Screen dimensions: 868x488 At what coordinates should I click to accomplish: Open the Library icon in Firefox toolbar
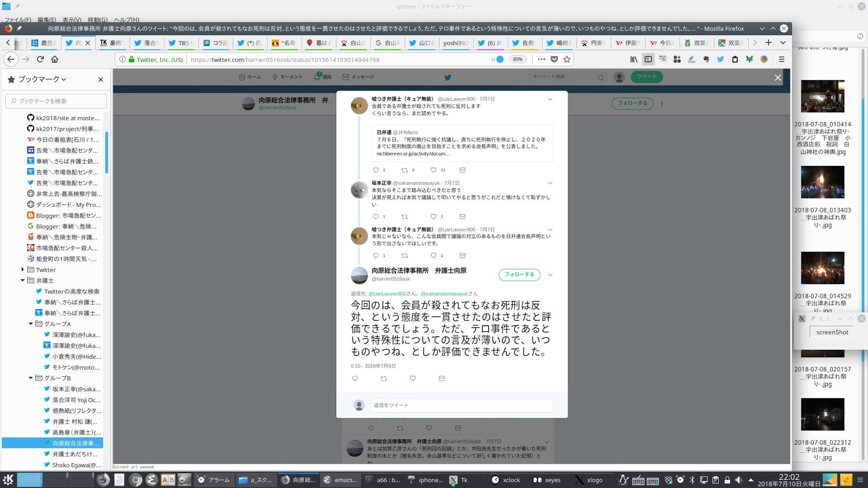[x=634, y=59]
